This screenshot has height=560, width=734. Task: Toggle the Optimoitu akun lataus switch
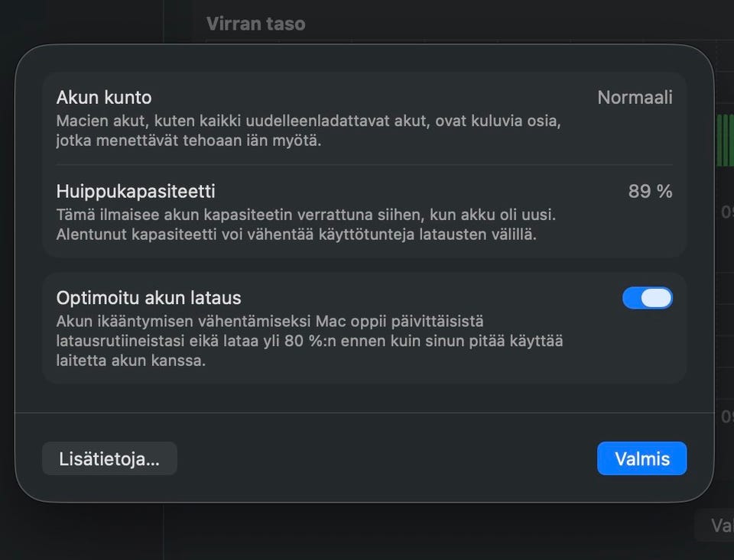pyautogui.click(x=647, y=298)
